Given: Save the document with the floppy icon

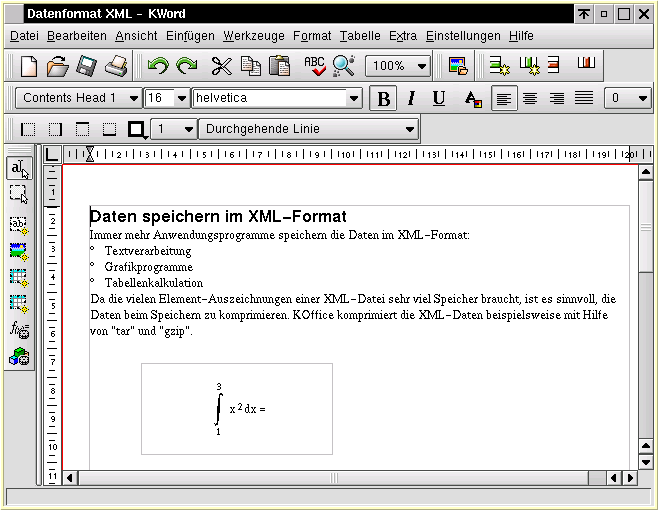Looking at the screenshot, I should 87,67.
